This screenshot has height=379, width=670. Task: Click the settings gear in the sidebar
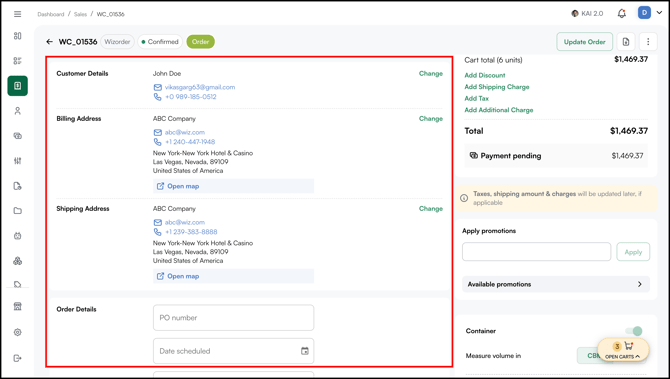(x=18, y=332)
